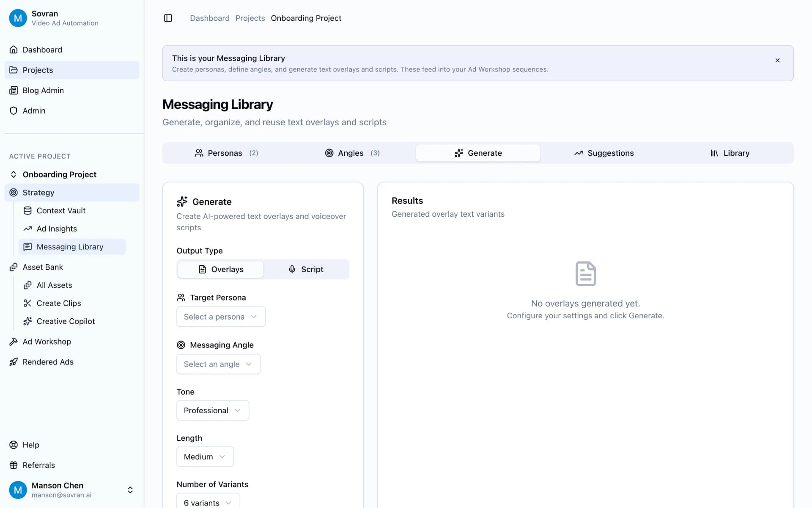Click the Suggestions tab trend icon
The height and width of the screenshot is (508, 812).
[579, 153]
